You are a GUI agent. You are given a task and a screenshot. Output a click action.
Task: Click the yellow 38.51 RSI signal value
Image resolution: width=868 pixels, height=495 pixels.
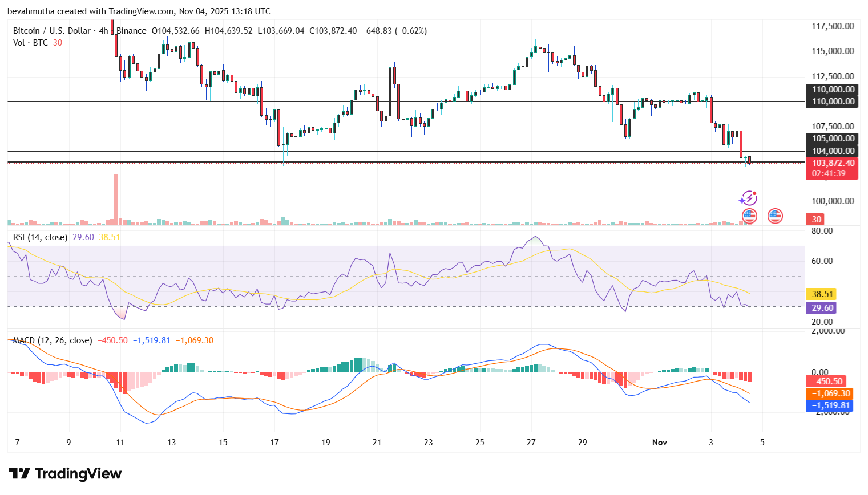coord(821,294)
